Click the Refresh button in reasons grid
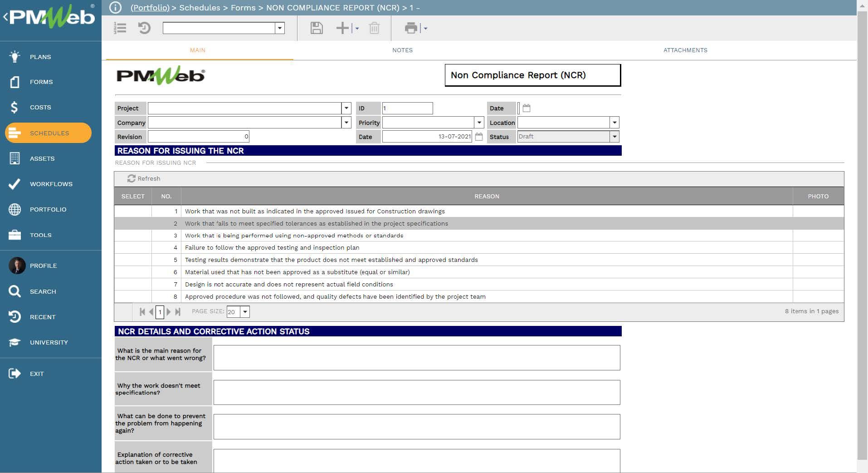 click(144, 178)
